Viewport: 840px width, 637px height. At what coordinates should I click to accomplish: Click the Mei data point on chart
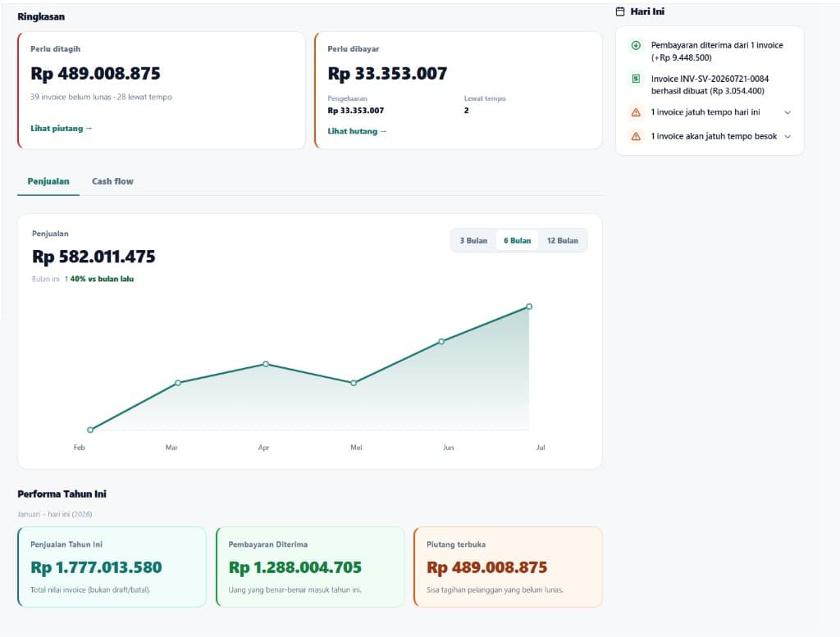[354, 384]
